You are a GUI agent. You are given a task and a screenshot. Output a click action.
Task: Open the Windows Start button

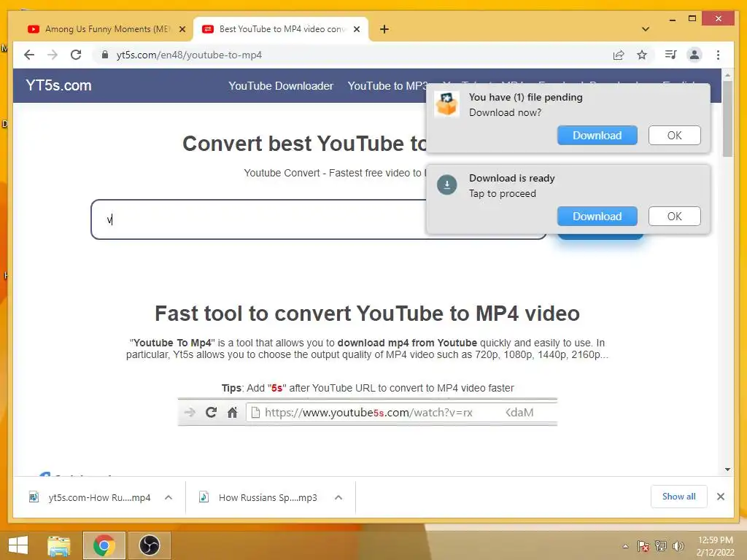(18, 545)
